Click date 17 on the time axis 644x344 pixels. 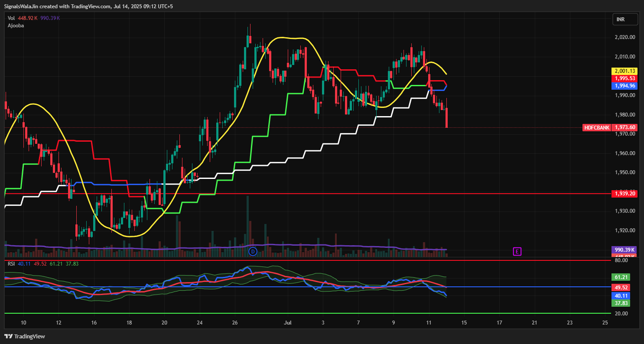(499, 323)
